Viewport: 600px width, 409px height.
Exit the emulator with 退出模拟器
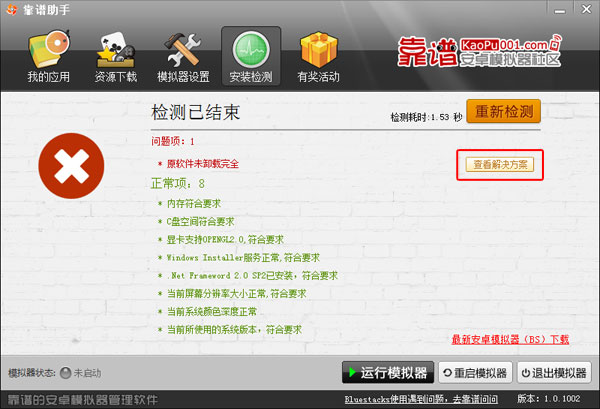point(554,373)
